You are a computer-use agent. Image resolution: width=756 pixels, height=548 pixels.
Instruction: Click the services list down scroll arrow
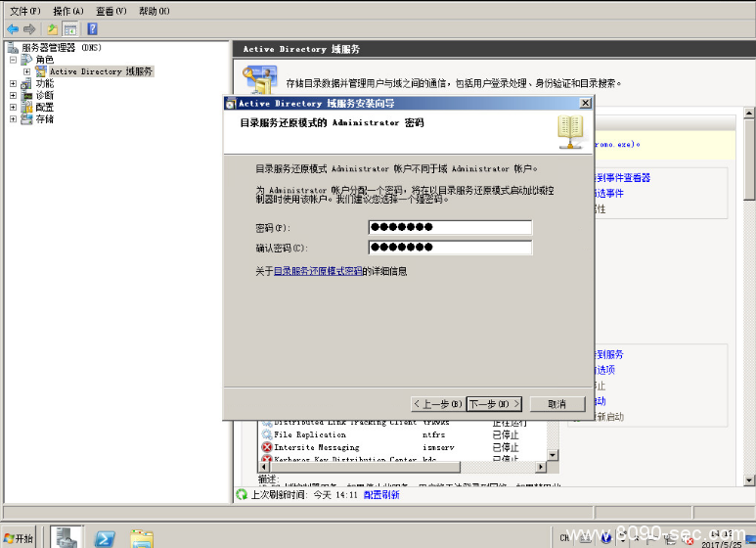[553, 455]
